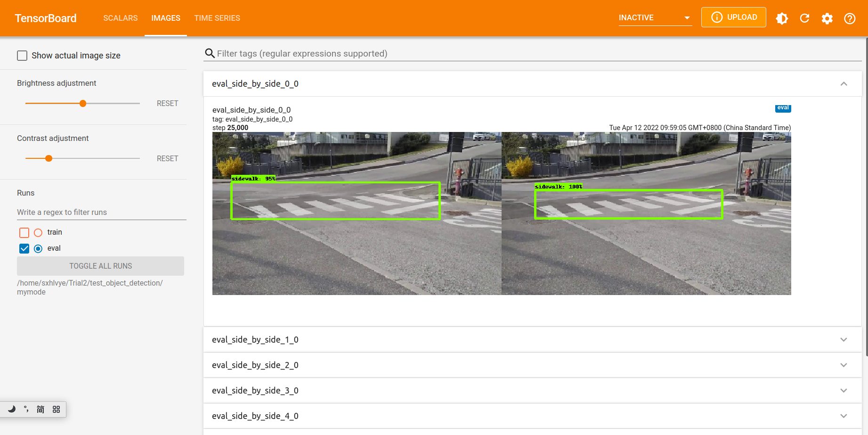Click the simplified Chinese language icon bottom-left
Screen dimensions: 868x435
tap(40, 409)
